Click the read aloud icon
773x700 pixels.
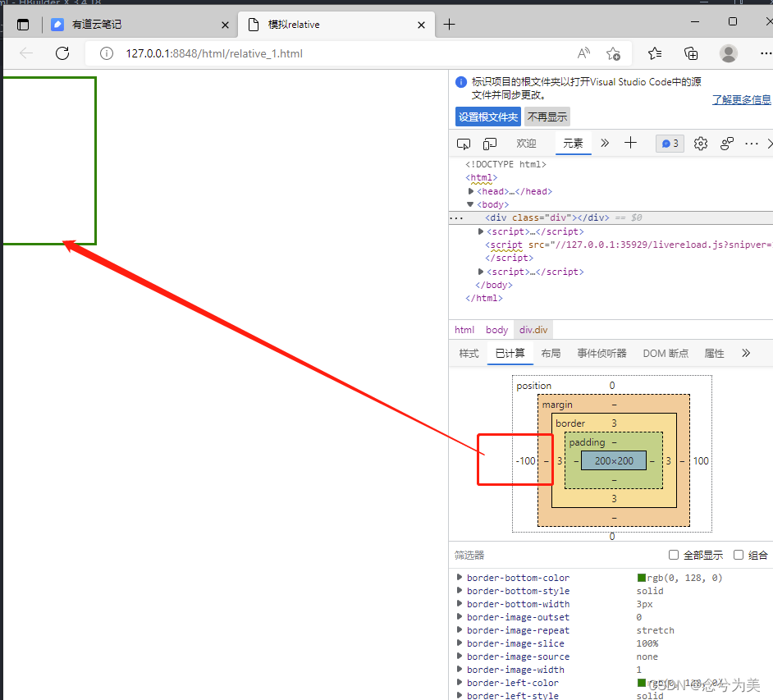click(x=583, y=53)
